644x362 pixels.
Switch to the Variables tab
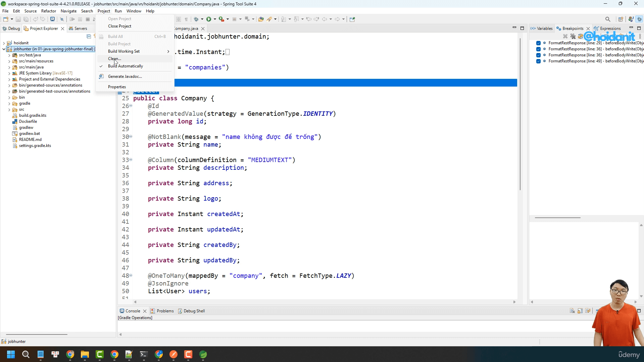click(x=541, y=29)
